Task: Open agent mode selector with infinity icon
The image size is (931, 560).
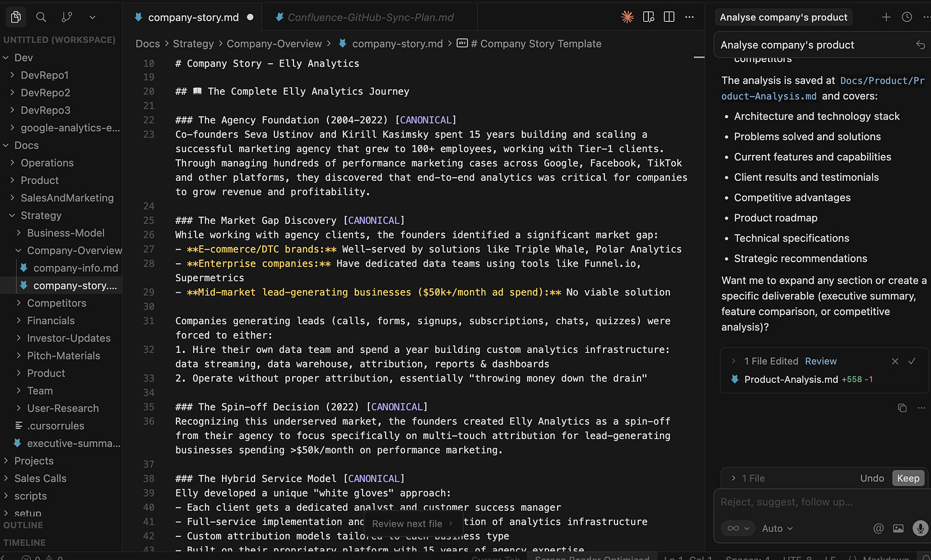Action: click(x=737, y=528)
